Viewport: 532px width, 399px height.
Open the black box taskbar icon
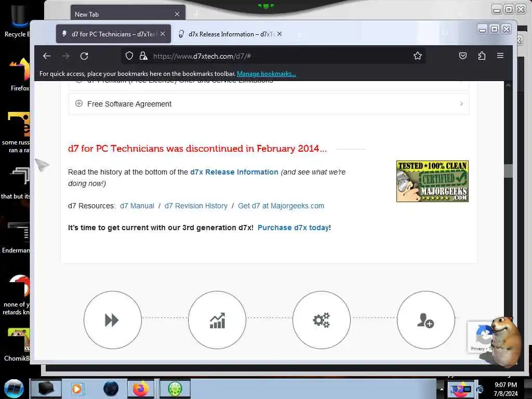[46, 389]
